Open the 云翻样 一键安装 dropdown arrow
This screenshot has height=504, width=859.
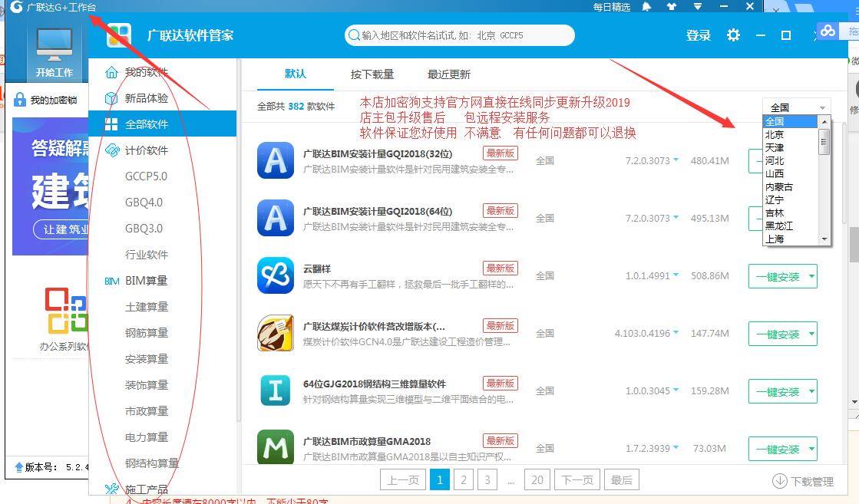(811, 276)
